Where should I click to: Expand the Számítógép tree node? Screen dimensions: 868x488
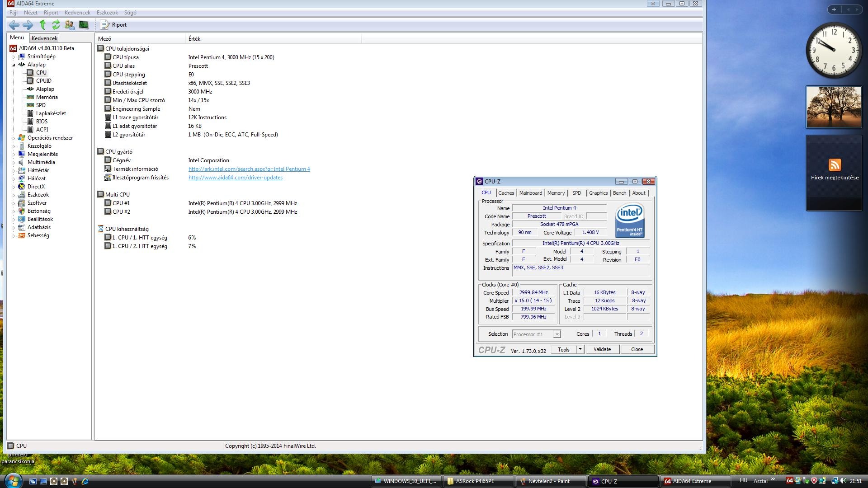point(14,57)
